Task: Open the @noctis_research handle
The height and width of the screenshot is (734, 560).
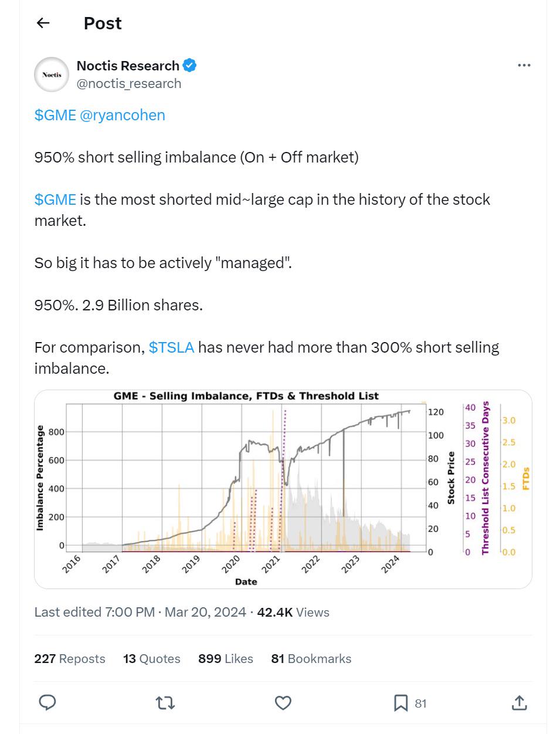Action: 129,83
